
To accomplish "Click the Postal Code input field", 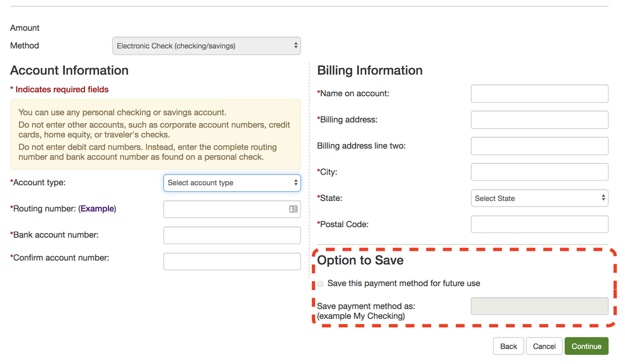I will click(x=539, y=224).
